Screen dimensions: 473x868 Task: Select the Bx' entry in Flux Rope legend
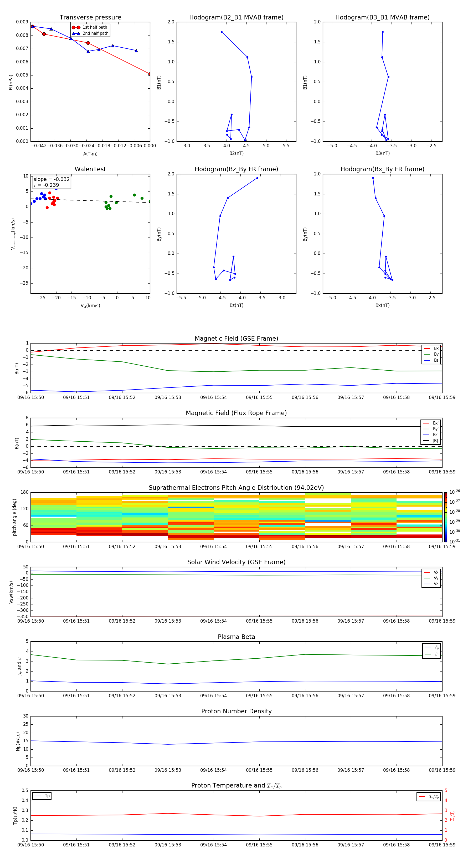pyautogui.click(x=431, y=423)
